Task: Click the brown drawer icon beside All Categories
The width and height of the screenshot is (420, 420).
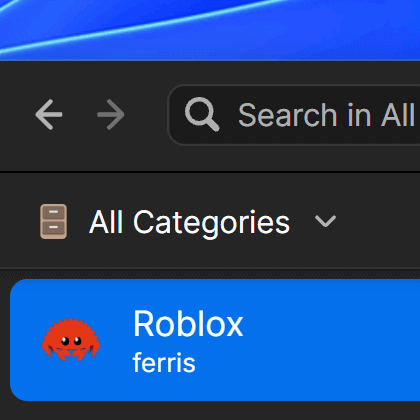Action: (x=53, y=221)
